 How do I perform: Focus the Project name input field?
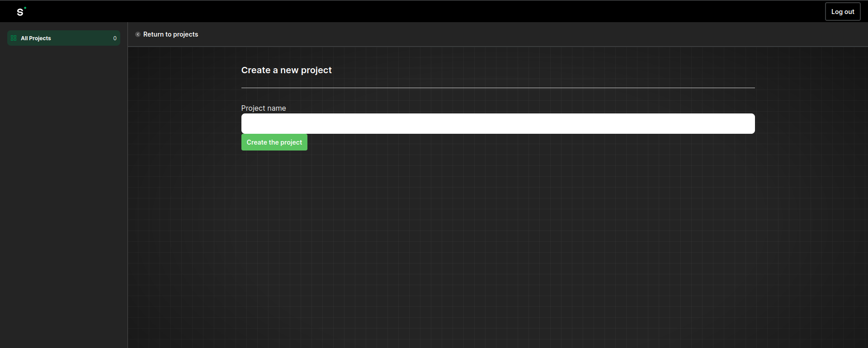tap(497, 123)
